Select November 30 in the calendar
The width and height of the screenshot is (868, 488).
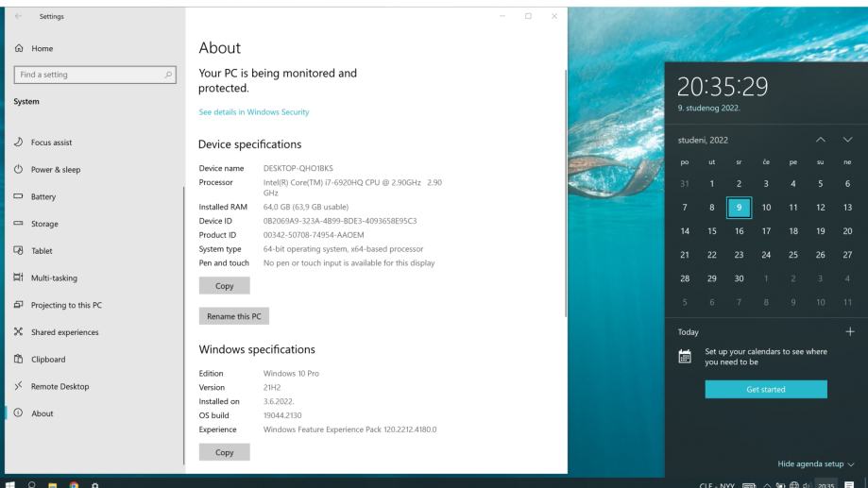point(739,278)
